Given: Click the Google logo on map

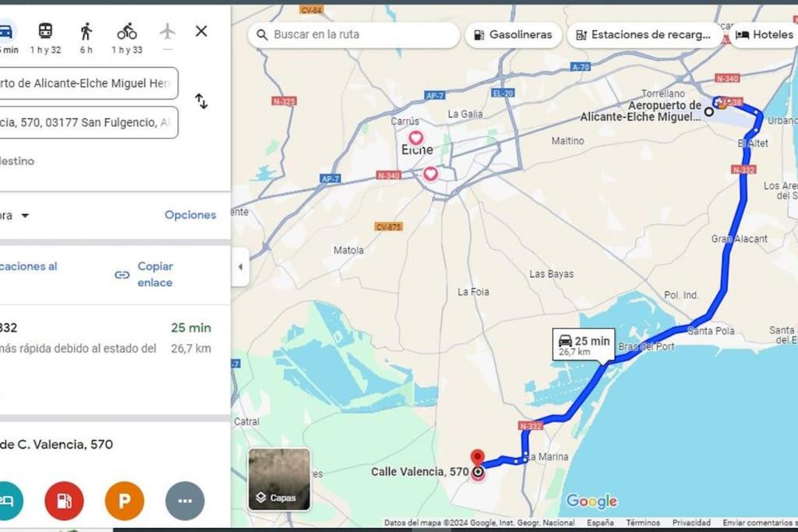Looking at the screenshot, I should [x=592, y=501].
